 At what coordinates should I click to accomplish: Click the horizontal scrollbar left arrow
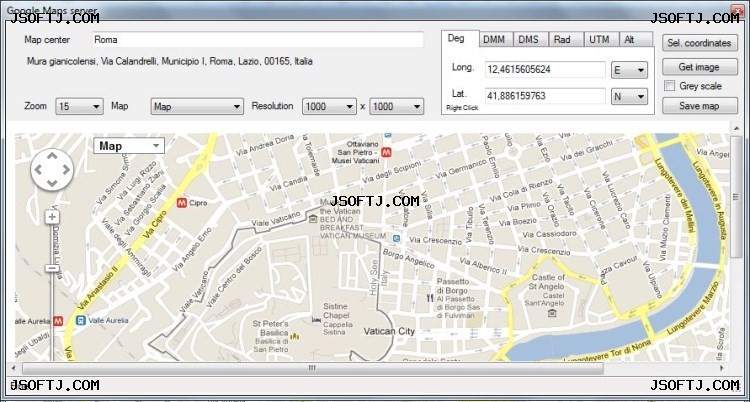pyautogui.click(x=12, y=368)
